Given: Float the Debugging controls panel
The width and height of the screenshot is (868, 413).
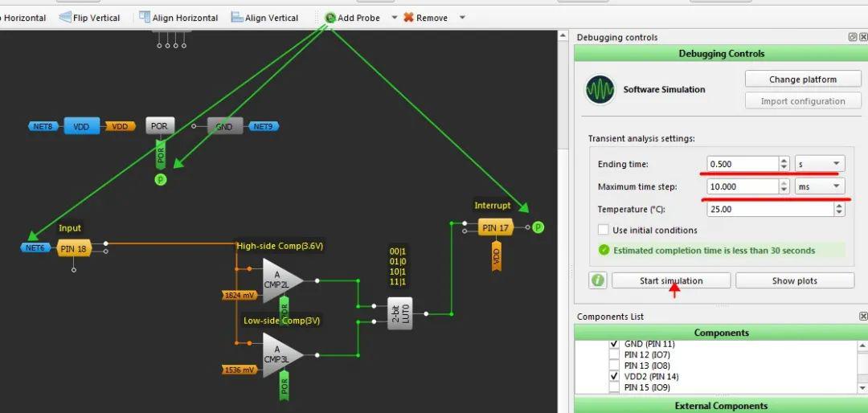Looking at the screenshot, I should click(x=853, y=37).
